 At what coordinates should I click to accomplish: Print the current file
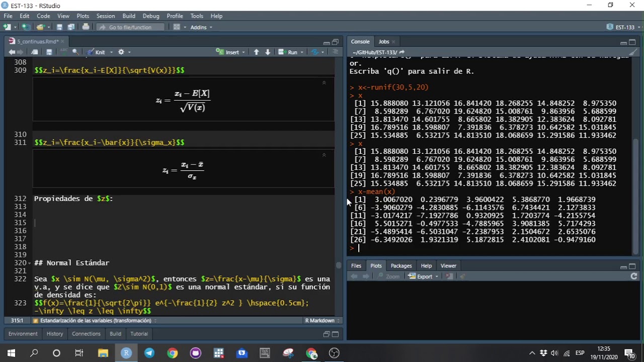[86, 27]
